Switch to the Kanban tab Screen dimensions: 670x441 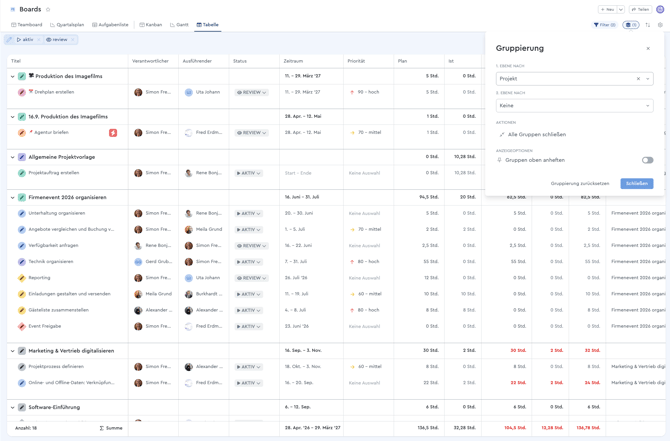coord(150,25)
